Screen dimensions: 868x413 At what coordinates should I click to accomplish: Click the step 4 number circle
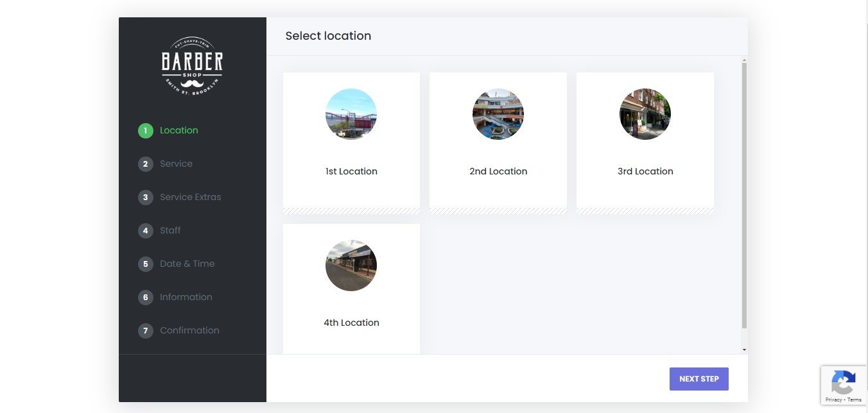146,231
